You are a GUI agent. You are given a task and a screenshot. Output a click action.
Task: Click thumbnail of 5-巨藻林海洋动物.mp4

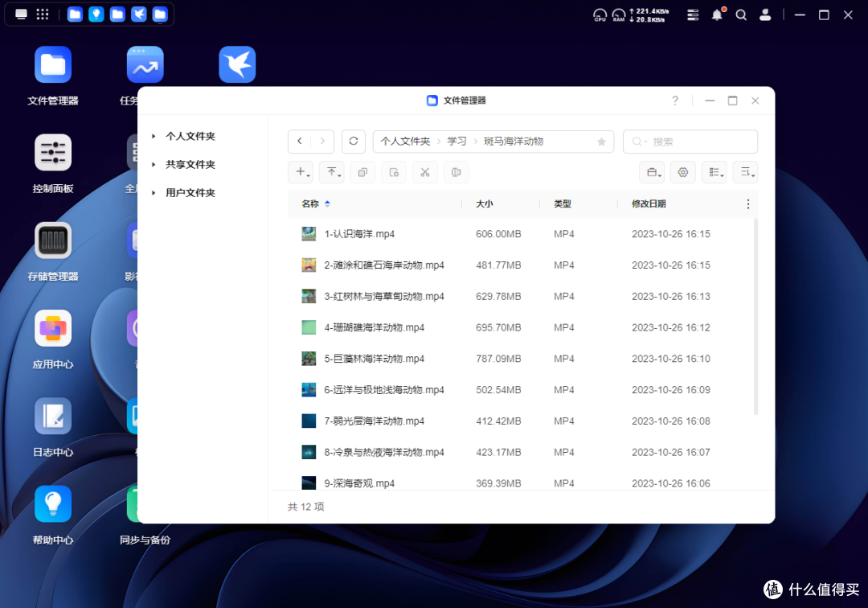tap(309, 359)
